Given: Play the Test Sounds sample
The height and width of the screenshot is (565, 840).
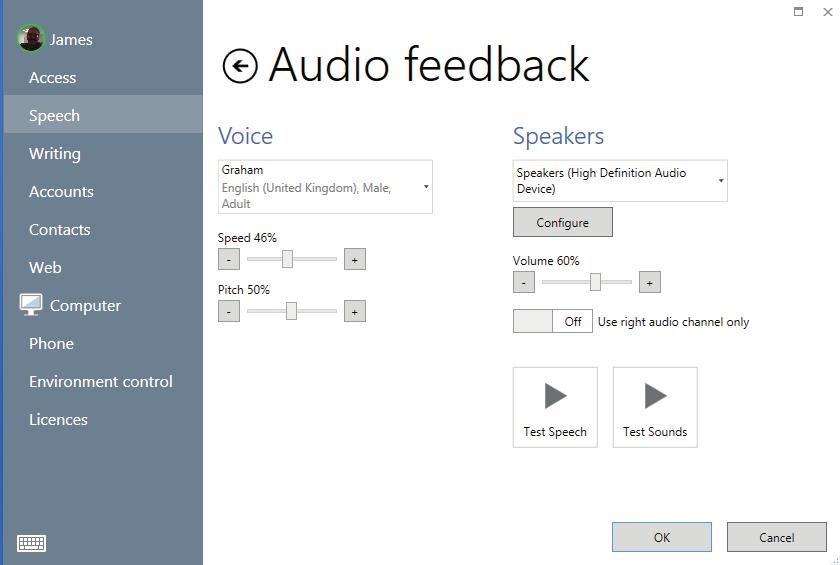Looking at the screenshot, I should pos(655,407).
